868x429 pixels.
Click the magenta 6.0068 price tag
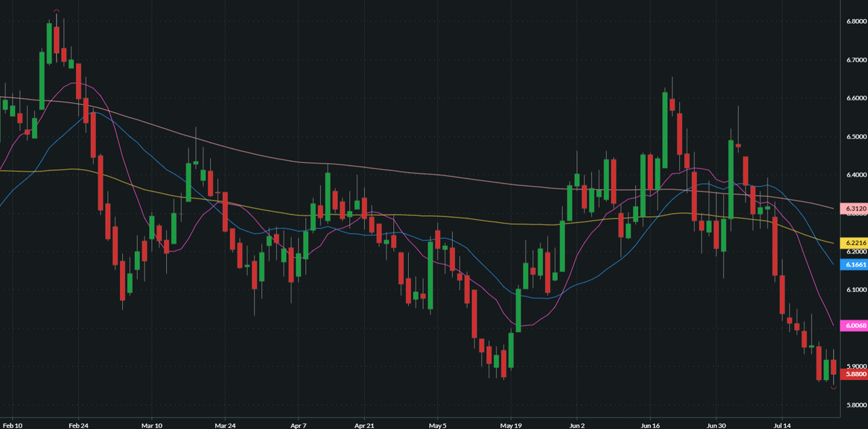pos(854,326)
